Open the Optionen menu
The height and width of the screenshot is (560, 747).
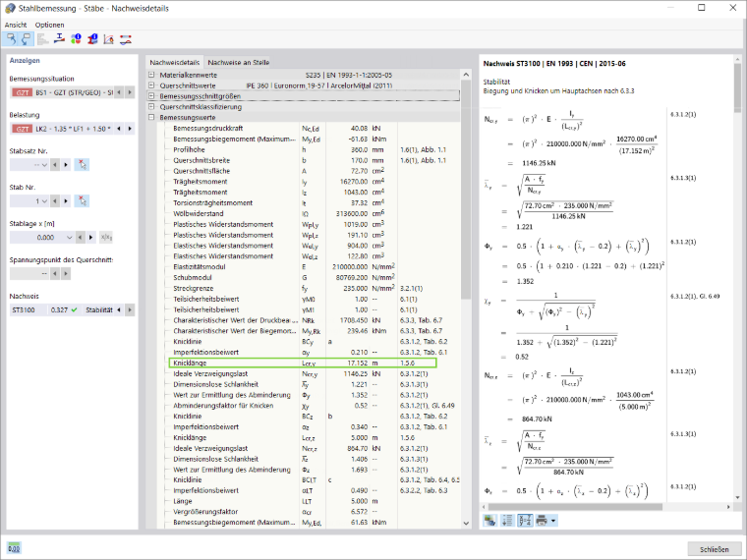[49, 25]
